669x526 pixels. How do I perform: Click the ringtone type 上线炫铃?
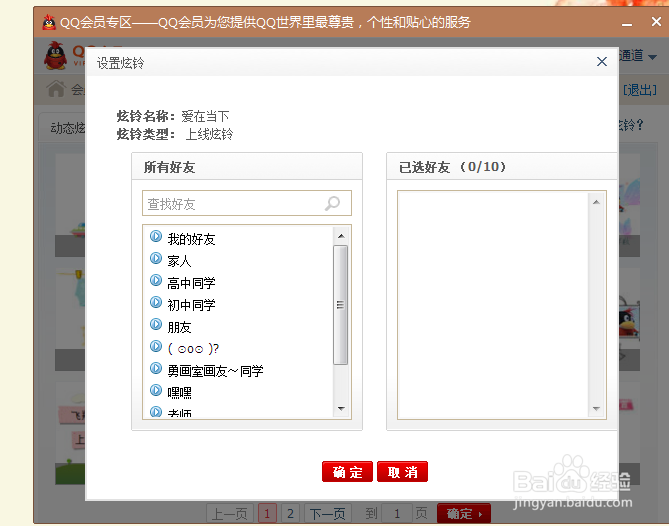tap(209, 134)
